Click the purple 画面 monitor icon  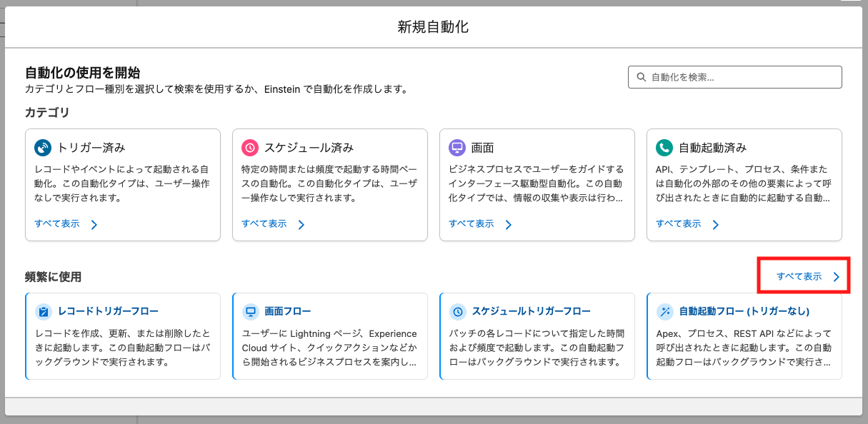click(x=457, y=148)
